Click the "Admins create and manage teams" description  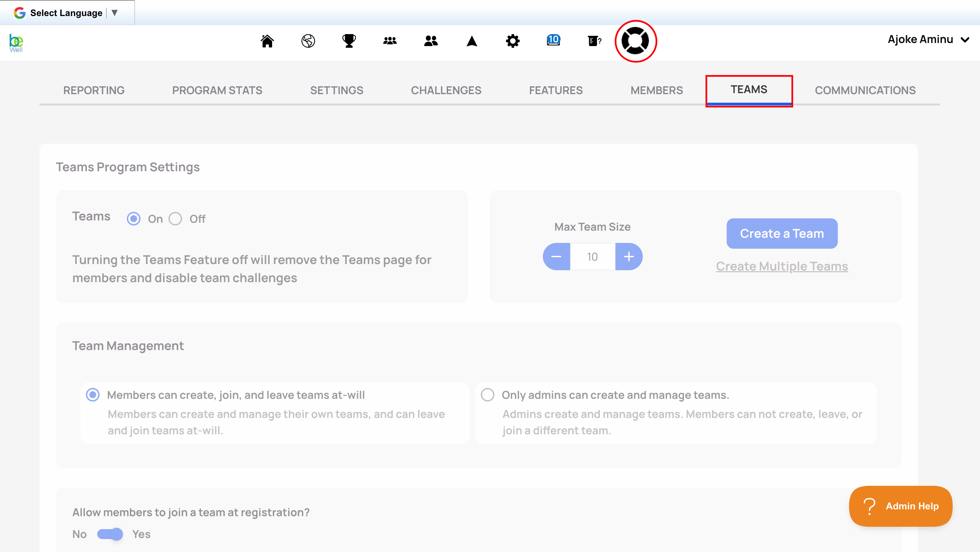point(683,422)
